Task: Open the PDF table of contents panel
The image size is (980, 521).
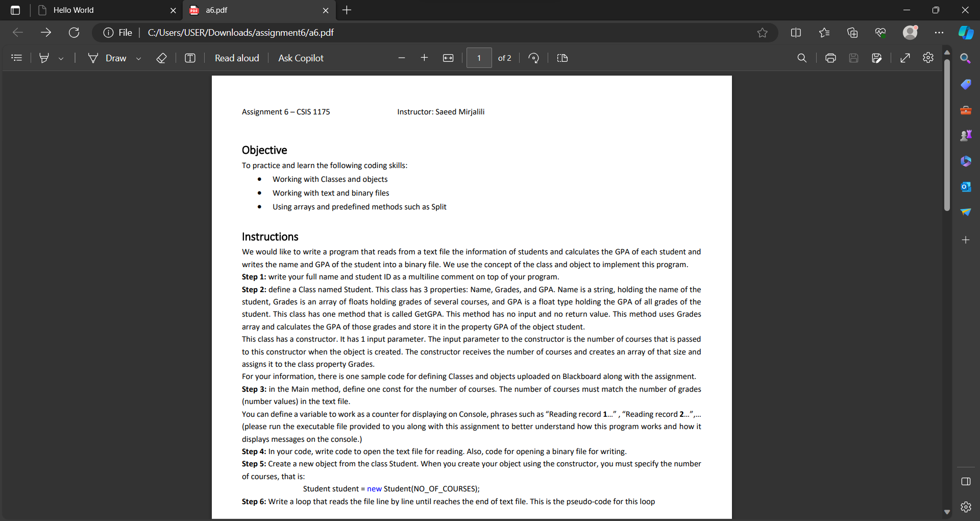Action: pyautogui.click(x=17, y=58)
